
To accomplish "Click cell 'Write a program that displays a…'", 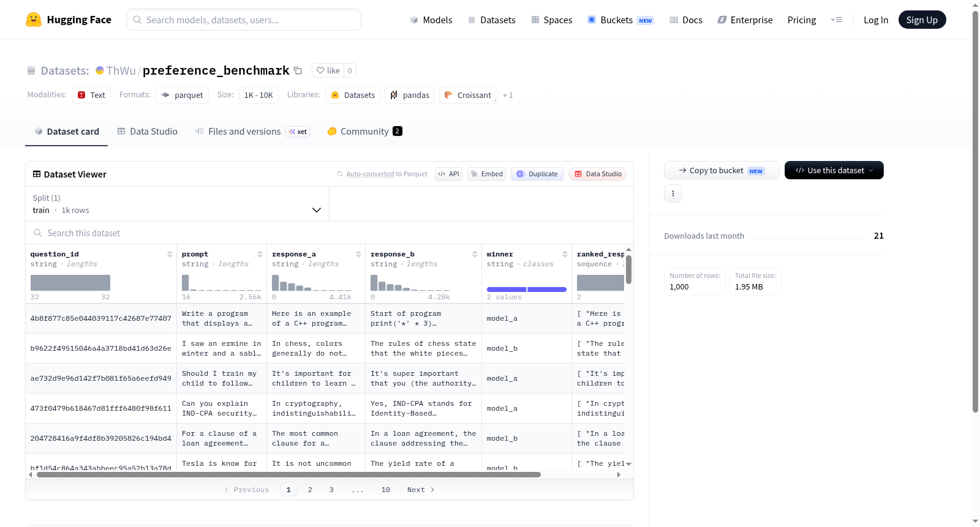I will coord(222,318).
